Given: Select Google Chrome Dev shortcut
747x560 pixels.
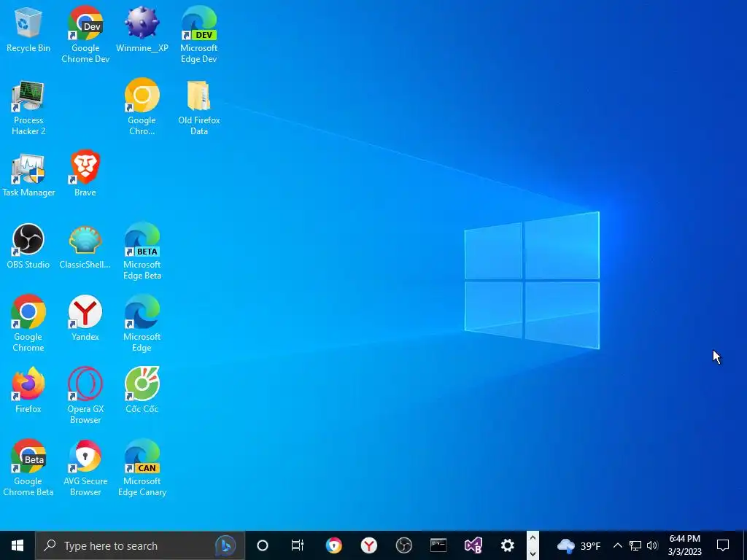Looking at the screenshot, I should tap(85, 34).
